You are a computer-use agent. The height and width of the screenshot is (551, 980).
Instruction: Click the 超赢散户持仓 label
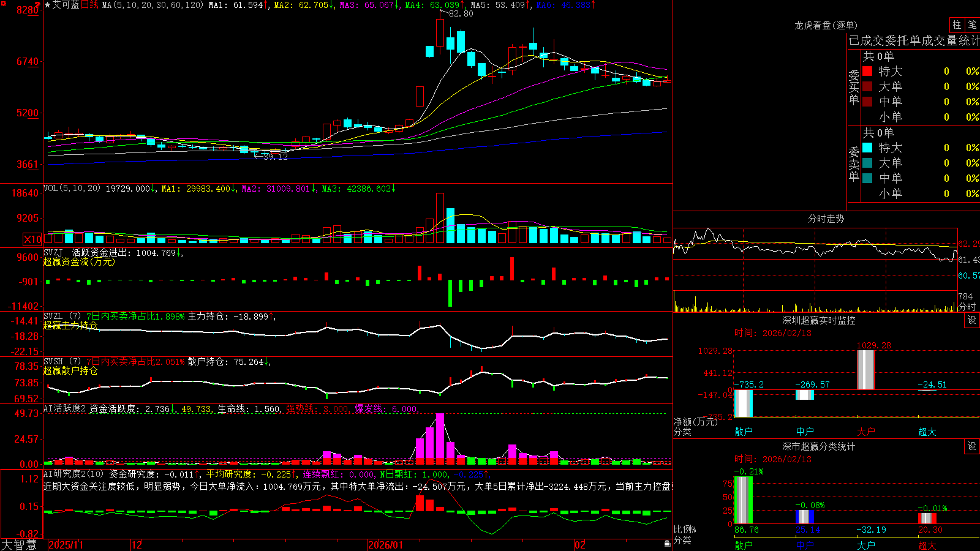click(70, 371)
